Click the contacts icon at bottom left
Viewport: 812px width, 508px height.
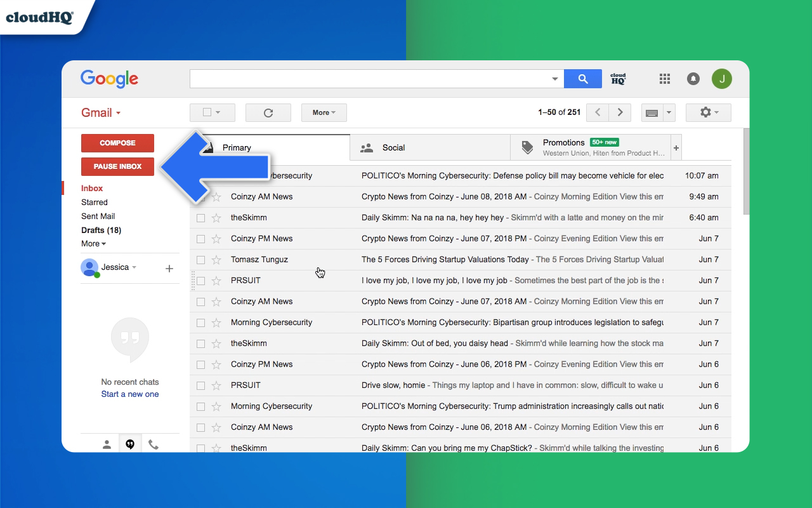(106, 444)
